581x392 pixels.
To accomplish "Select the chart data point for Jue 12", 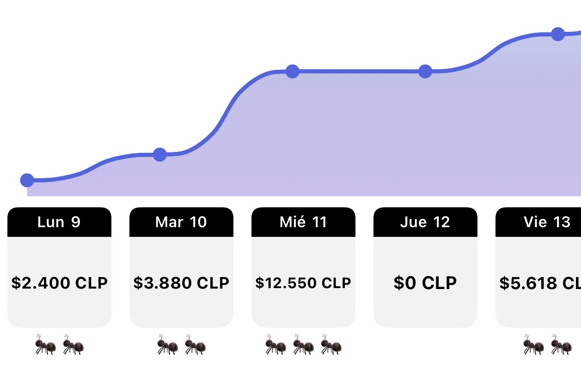I will pos(425,72).
